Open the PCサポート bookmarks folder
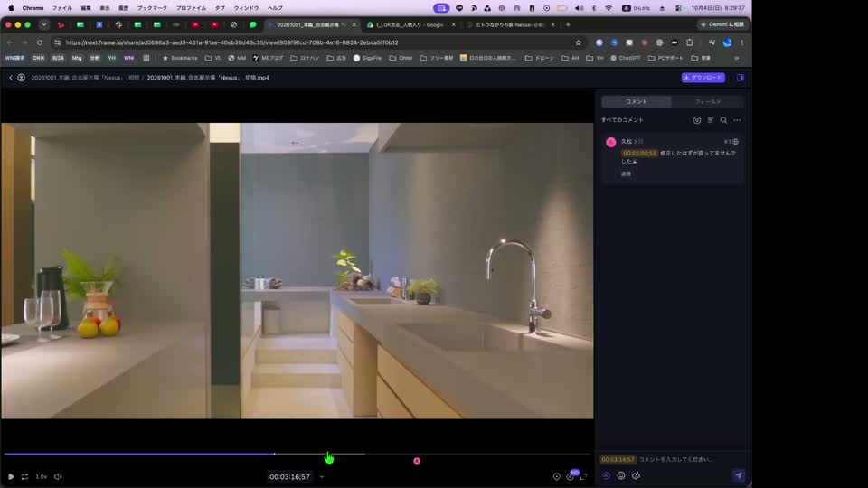Viewport: 868px width, 488px height. click(x=665, y=58)
